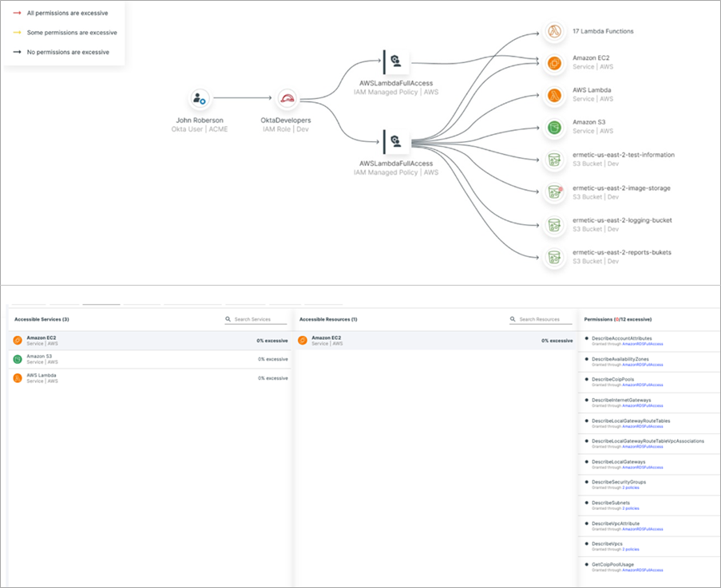The height and width of the screenshot is (588, 721).
Task: Click the magnifier icon beside Search Services
Action: pyautogui.click(x=228, y=319)
